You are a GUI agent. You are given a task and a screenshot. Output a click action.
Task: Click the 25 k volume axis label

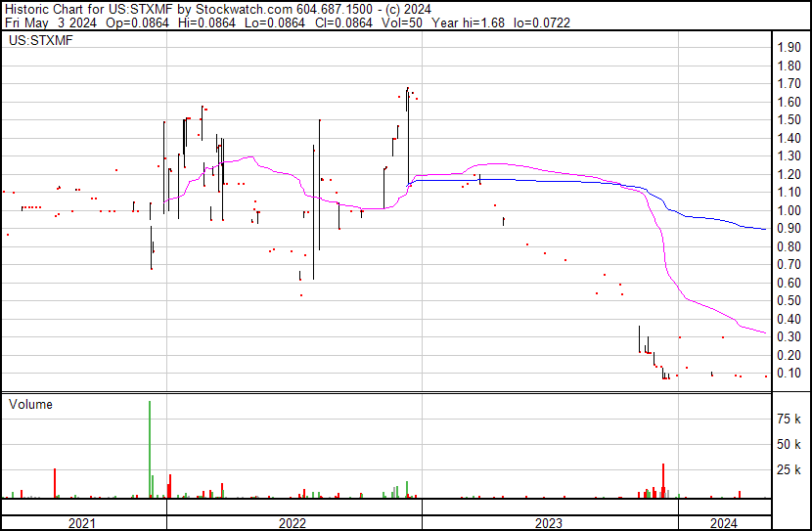[789, 469]
